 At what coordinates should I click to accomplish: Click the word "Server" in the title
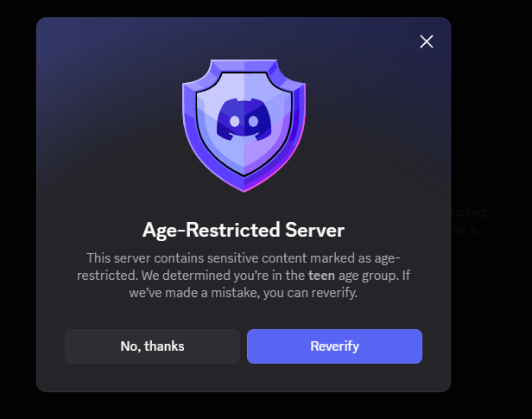314,231
